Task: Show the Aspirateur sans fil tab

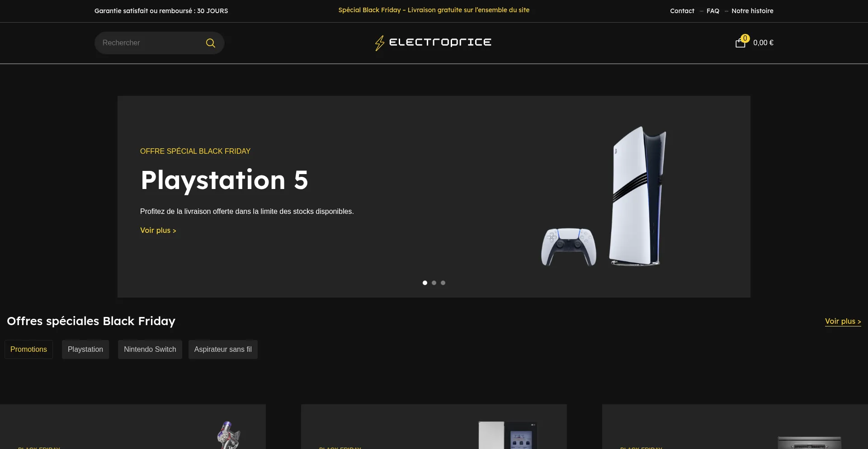Action: point(223,350)
